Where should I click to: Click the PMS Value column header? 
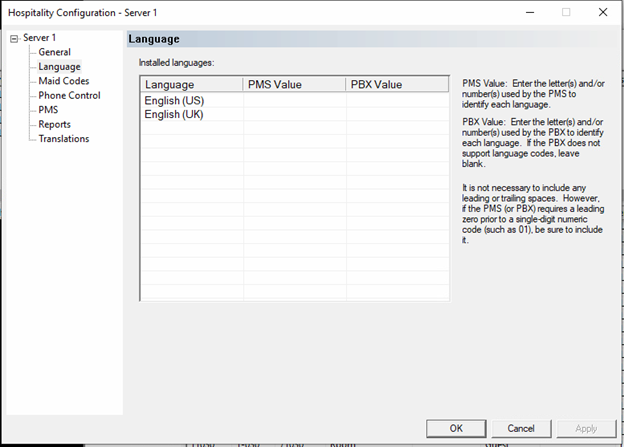point(294,85)
